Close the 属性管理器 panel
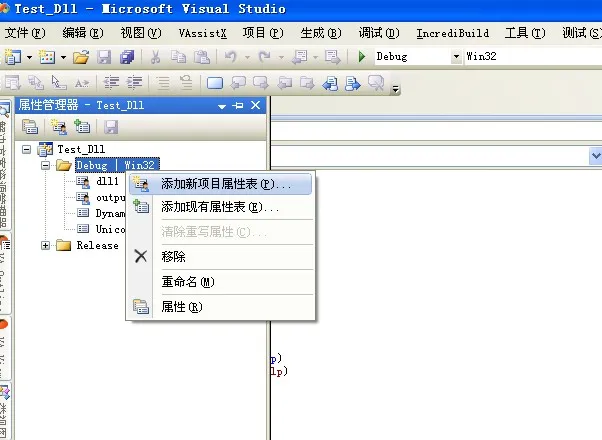The width and height of the screenshot is (602, 440). (x=256, y=105)
